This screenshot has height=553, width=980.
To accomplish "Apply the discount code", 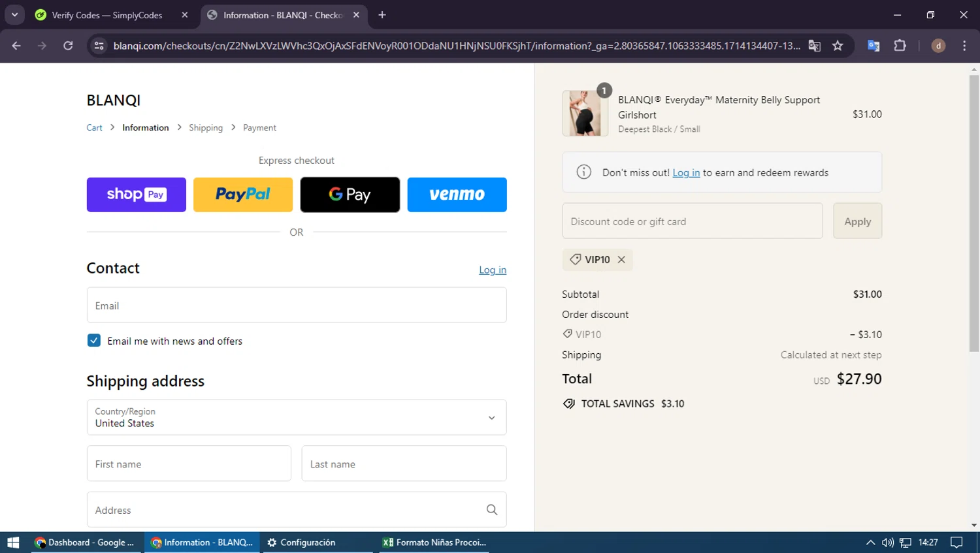I will [857, 221].
